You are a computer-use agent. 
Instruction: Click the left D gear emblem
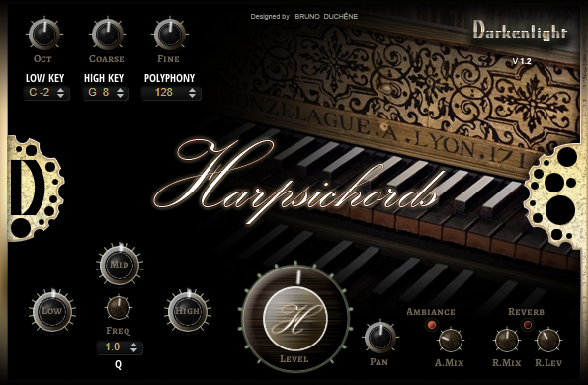35,188
